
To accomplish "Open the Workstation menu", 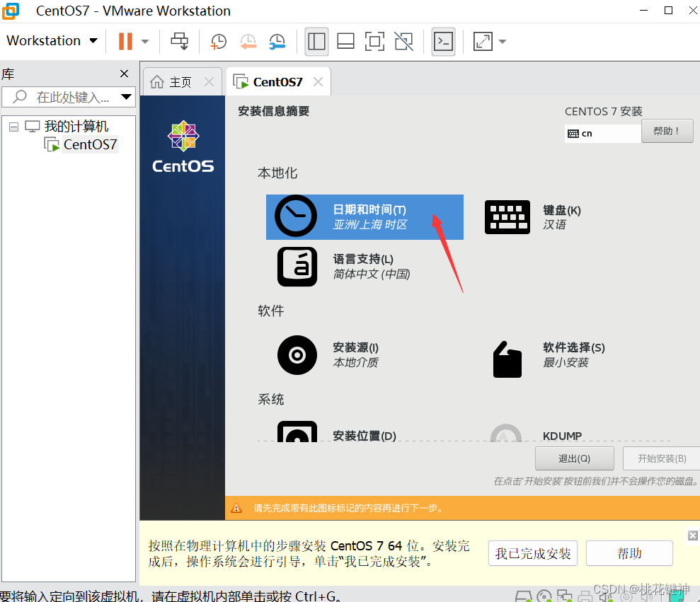I will click(52, 40).
